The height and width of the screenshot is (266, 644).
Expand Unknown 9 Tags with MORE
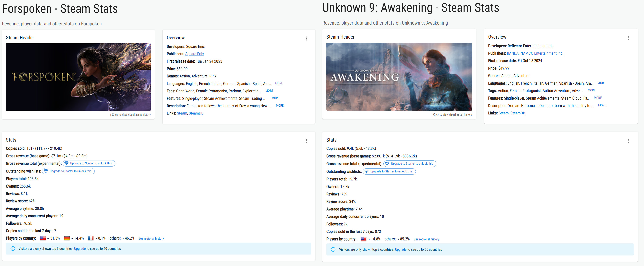[592, 90]
